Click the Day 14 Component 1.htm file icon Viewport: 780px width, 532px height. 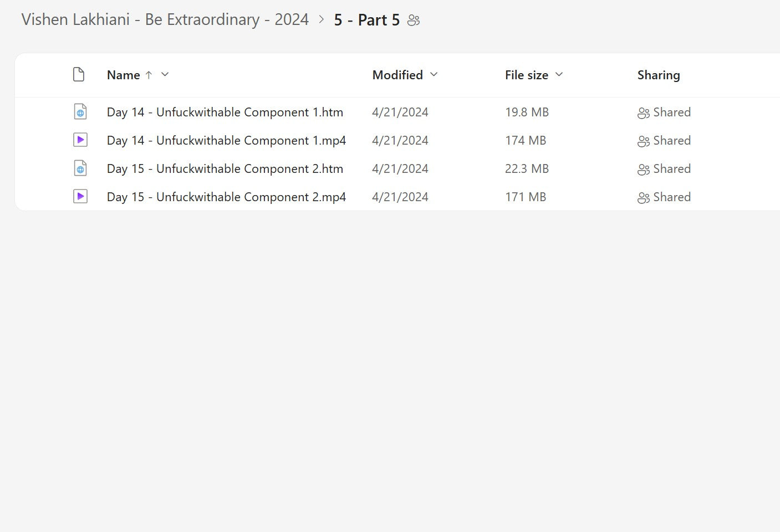80,112
